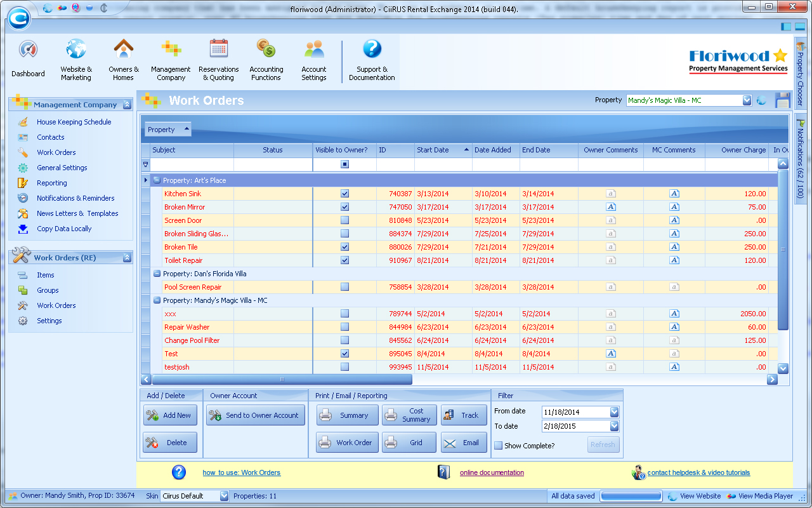Screen dimensions: 812x508
Task: Toggle Visible to Owner filter checkbox
Action: pyautogui.click(x=344, y=164)
